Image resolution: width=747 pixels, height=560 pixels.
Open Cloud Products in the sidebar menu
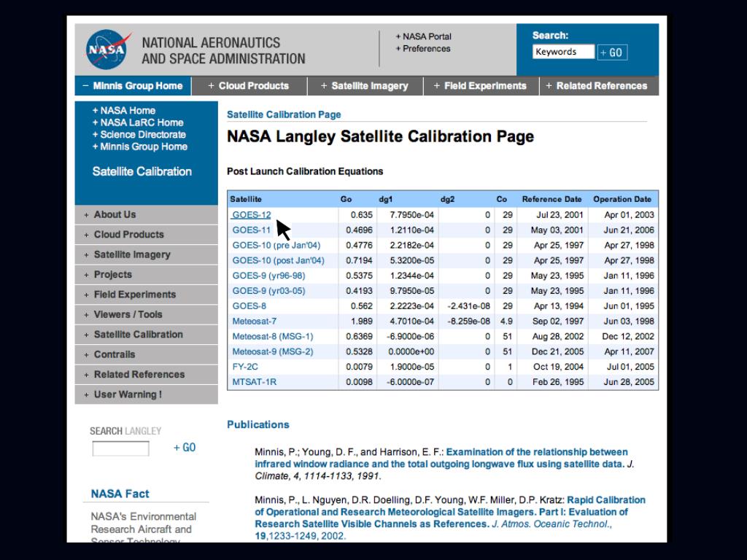coord(146,235)
